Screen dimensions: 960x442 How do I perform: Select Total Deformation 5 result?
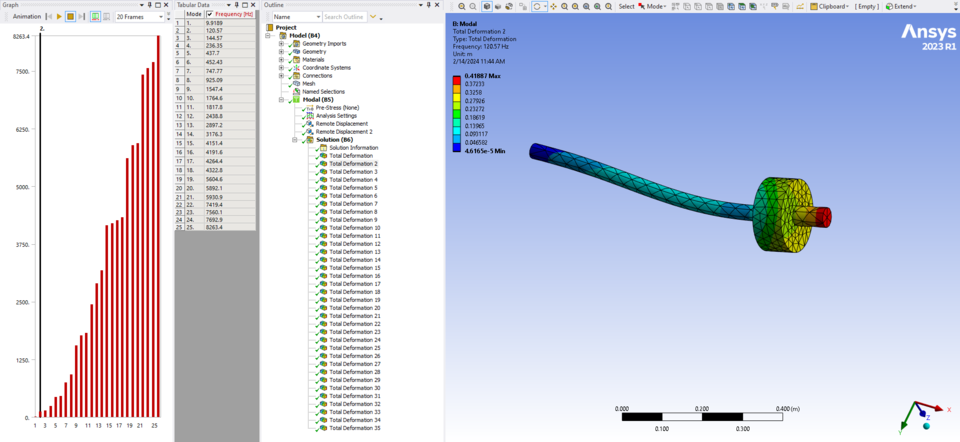coord(353,187)
